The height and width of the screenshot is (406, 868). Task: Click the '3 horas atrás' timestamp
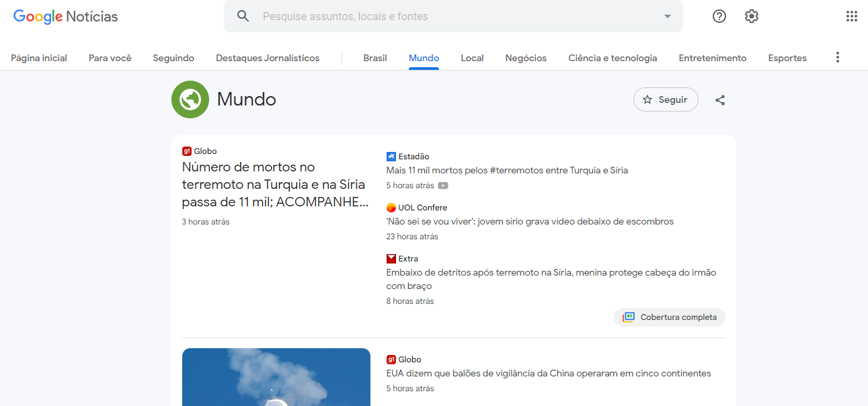pyautogui.click(x=206, y=222)
